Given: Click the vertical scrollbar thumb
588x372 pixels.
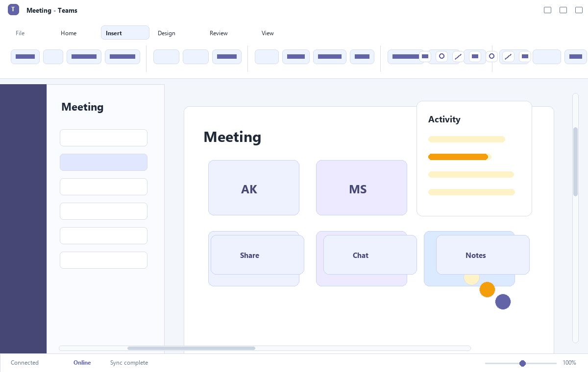Looking at the screenshot, I should 575,162.
